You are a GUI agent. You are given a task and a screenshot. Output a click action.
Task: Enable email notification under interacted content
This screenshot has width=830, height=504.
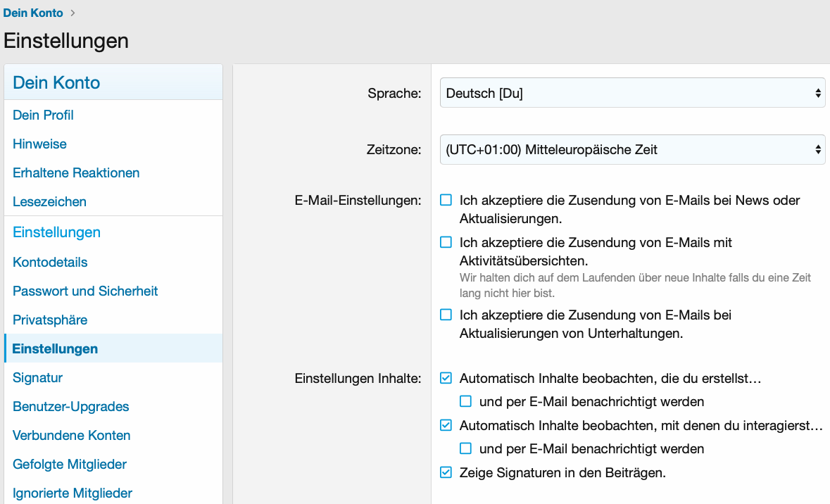(465, 448)
